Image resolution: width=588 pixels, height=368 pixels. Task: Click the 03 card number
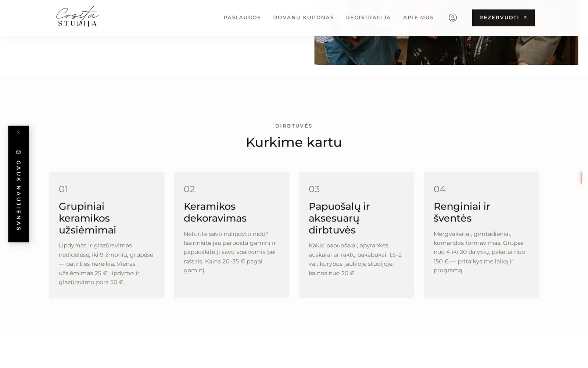pos(314,189)
